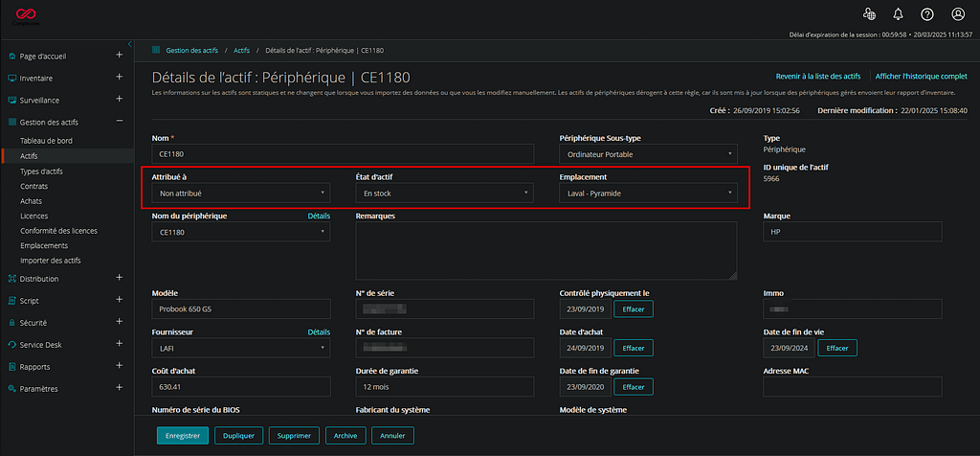Screen dimensions: 980x456
Task: Click the Supprimer button
Action: coord(293,435)
